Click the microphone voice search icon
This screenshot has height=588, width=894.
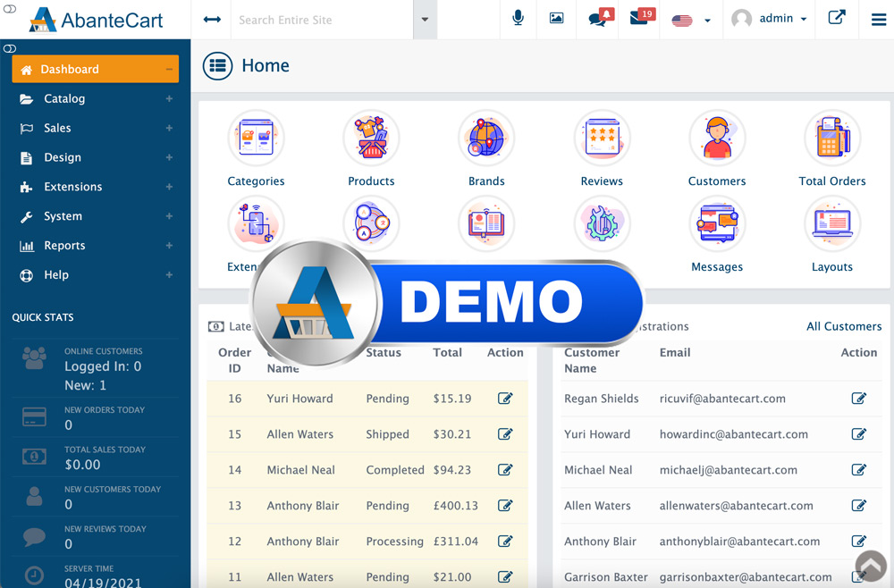[x=518, y=18]
